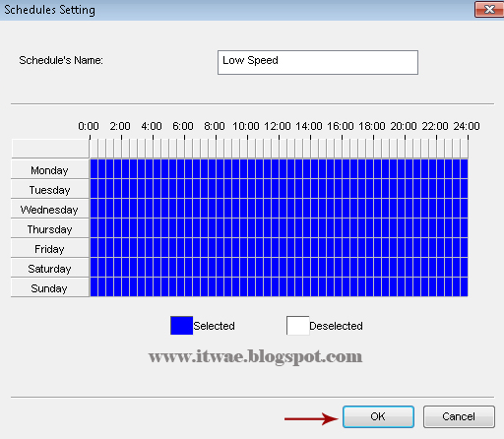504x439 pixels.
Task: Select the entire Tuesday row header
Action: pos(50,189)
